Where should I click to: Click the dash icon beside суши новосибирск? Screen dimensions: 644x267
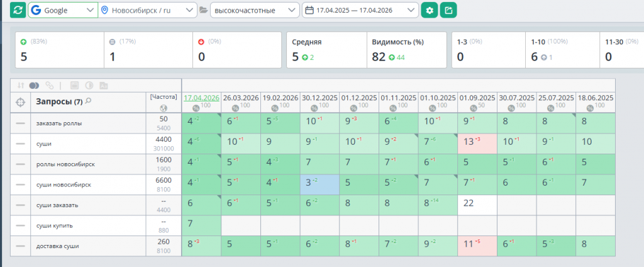(20, 185)
